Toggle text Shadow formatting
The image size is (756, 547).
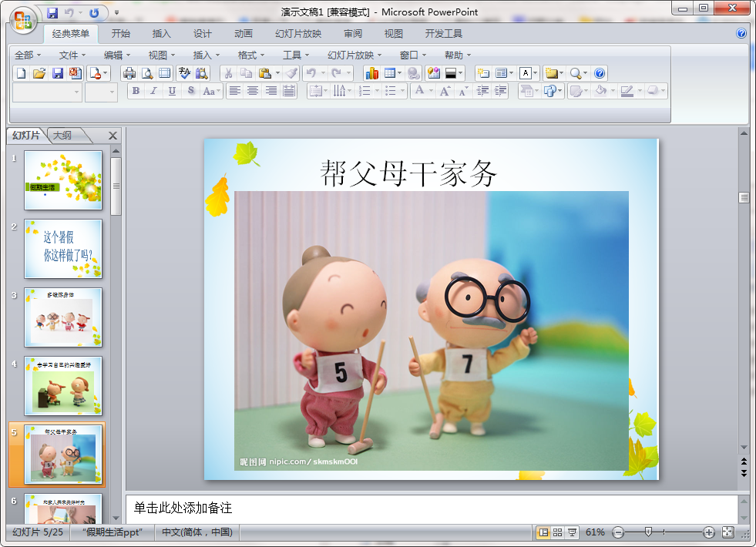[191, 91]
